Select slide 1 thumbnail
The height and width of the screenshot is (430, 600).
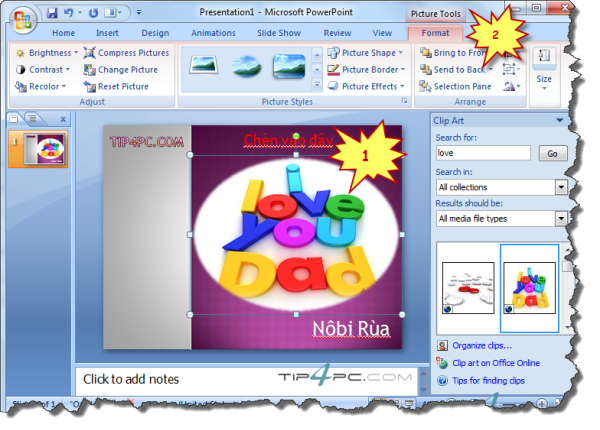pos(43,149)
